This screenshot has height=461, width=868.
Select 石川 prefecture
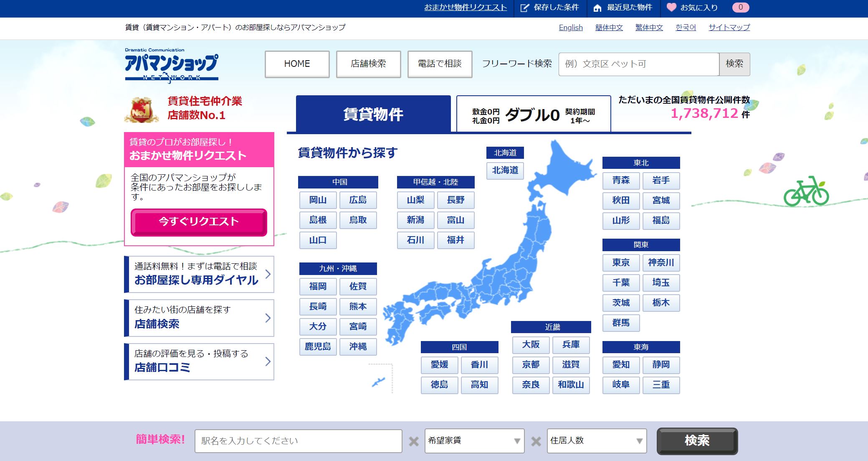415,240
